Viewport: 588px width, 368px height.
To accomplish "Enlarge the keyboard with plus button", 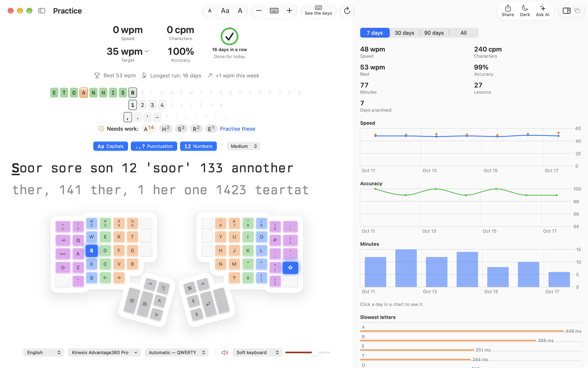I will 289,11.
